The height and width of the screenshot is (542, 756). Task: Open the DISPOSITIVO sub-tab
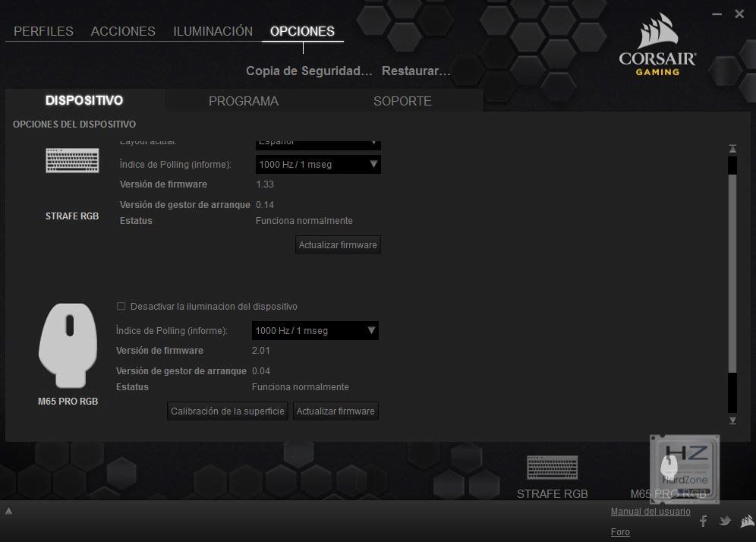(x=84, y=100)
